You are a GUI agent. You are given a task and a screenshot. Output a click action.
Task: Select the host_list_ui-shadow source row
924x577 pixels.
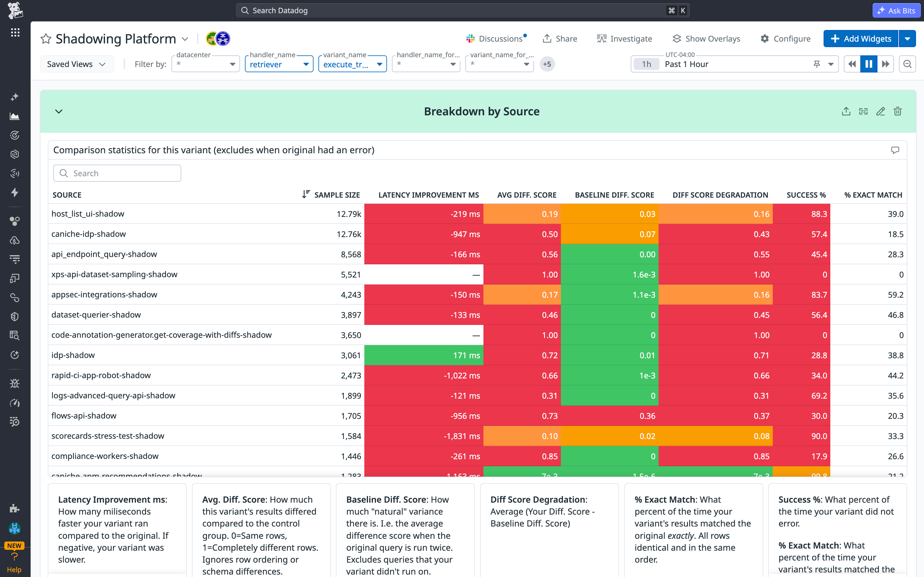click(x=477, y=214)
